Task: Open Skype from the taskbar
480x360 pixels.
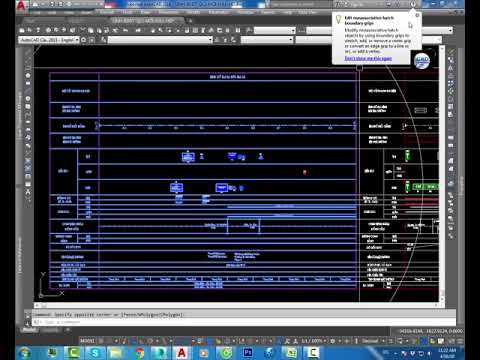Action: click(95, 352)
